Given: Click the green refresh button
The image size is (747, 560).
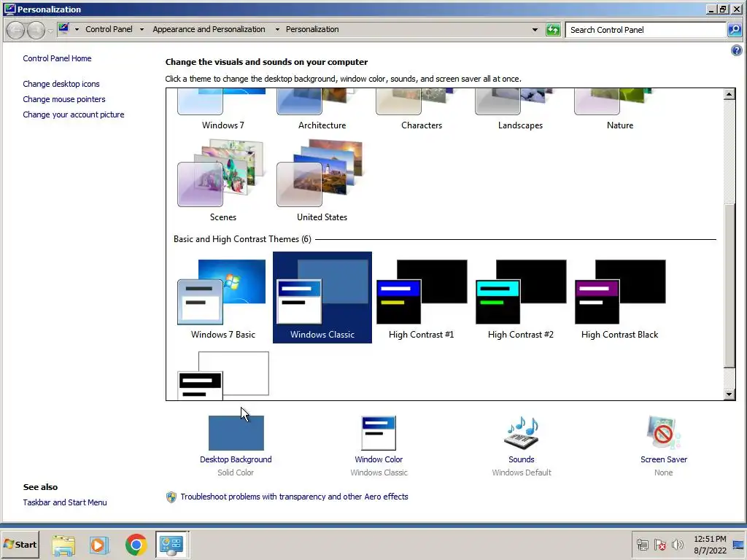Looking at the screenshot, I should pos(553,30).
